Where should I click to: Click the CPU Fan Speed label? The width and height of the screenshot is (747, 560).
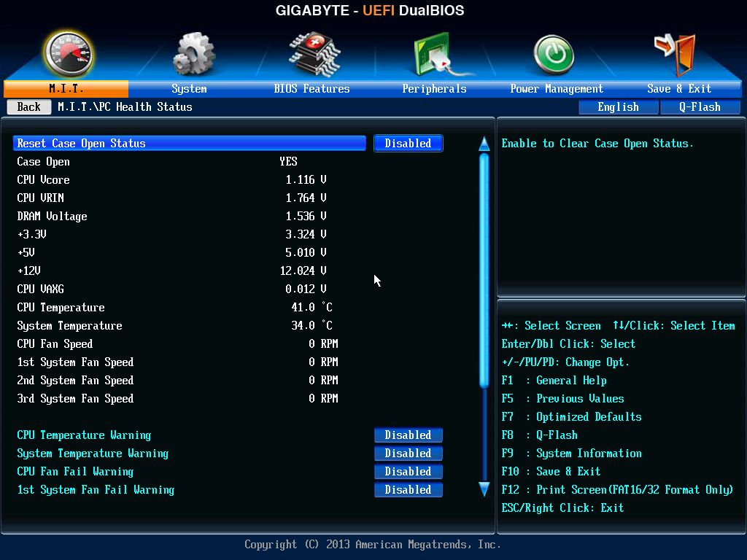click(x=55, y=344)
